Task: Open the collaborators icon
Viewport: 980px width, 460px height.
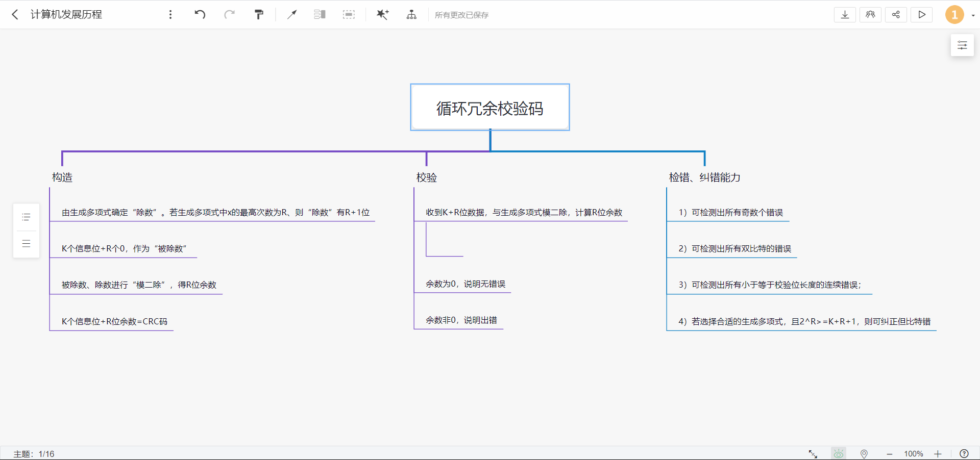Action: (x=870, y=15)
